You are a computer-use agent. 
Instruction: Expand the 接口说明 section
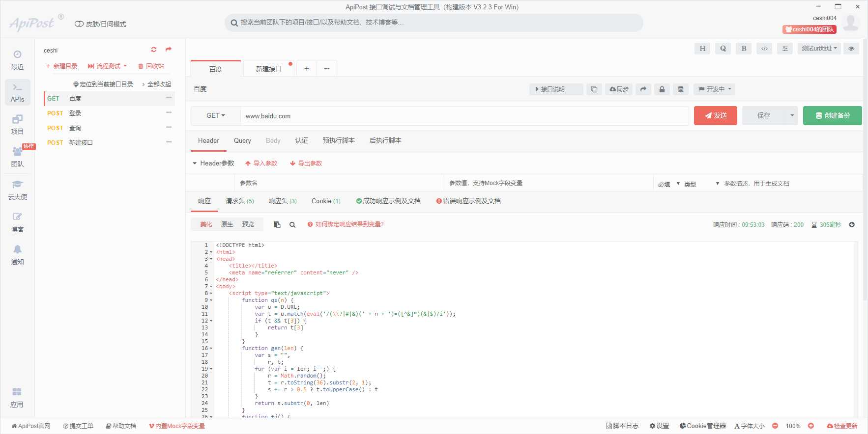pyautogui.click(x=556, y=89)
